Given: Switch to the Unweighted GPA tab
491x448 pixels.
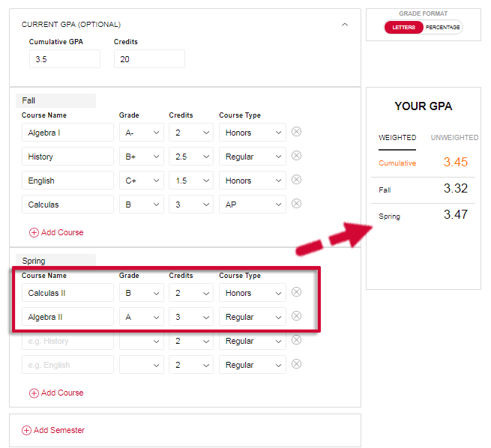Looking at the screenshot, I should click(454, 138).
